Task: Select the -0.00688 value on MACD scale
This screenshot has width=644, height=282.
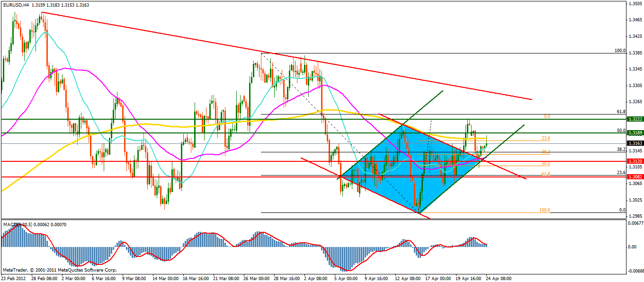Action: [x=634, y=272]
